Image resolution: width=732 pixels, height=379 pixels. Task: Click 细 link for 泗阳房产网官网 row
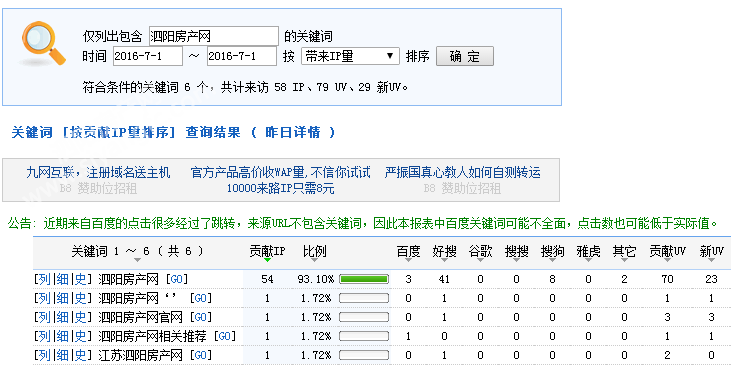point(62,317)
